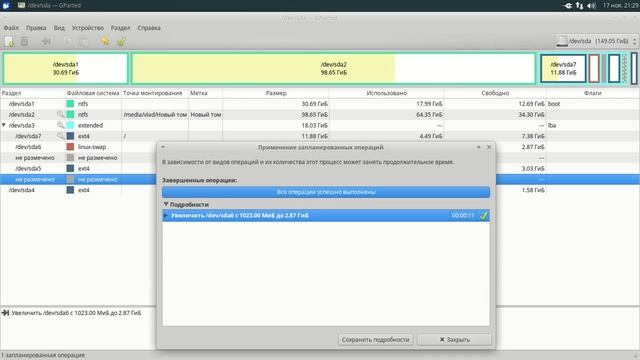Viewport: 640px width, 360px height.
Task: Select red linux-swap block in disk map
Action: tap(594, 69)
